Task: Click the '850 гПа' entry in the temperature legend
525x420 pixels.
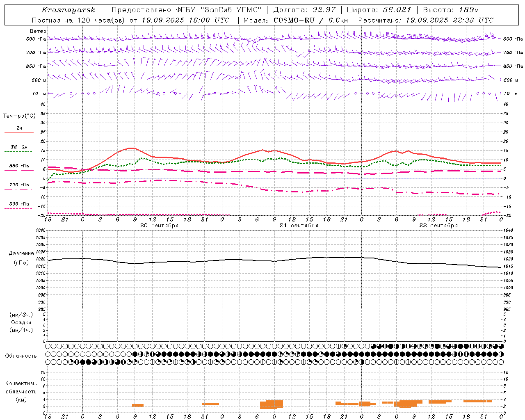Action: tap(19, 166)
